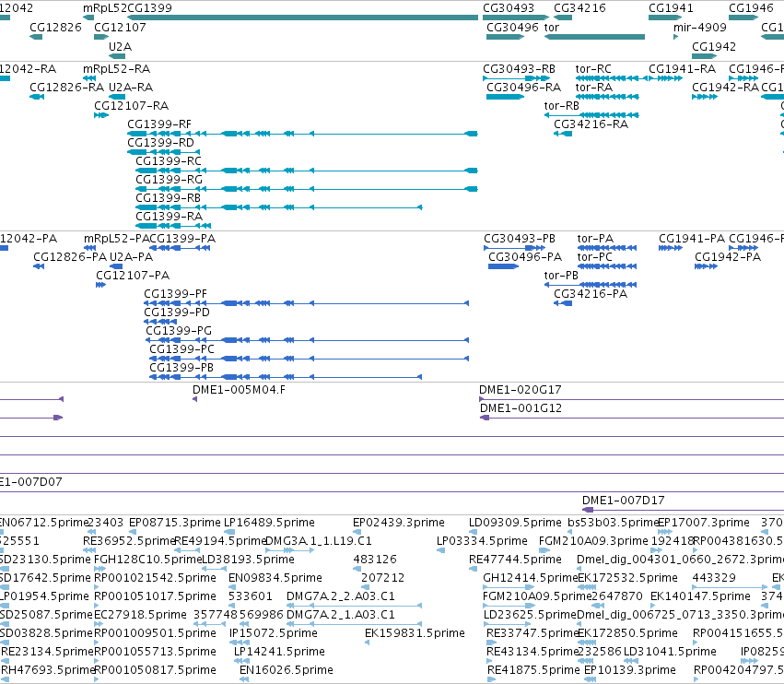Click the CG12107 gene label
Image resolution: width=784 pixels, height=684 pixels.
tap(120, 27)
